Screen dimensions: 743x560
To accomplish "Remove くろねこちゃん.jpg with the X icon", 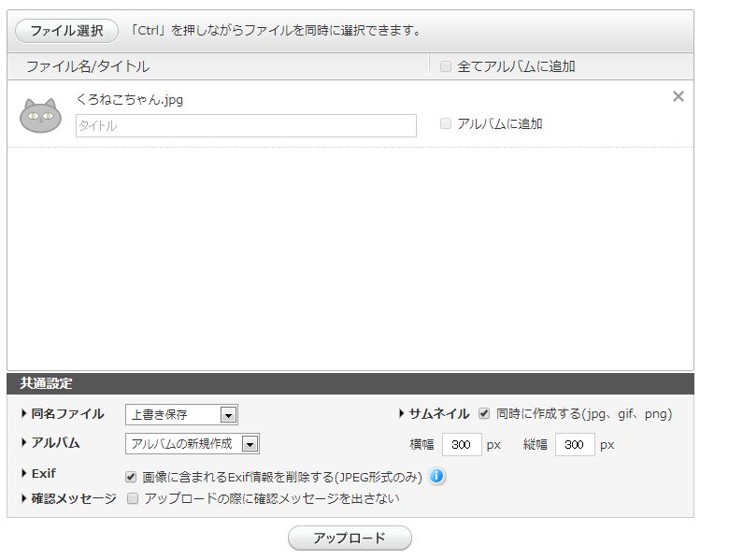I will (679, 96).
